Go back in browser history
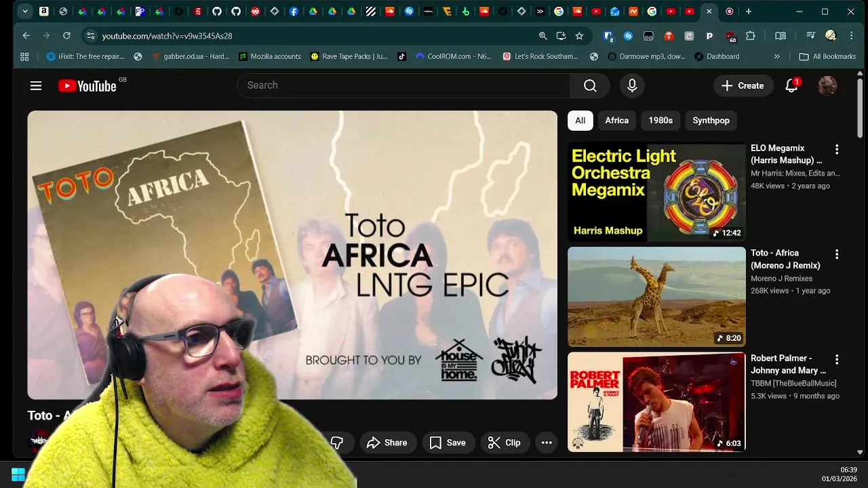The height and width of the screenshot is (488, 868). [x=26, y=35]
